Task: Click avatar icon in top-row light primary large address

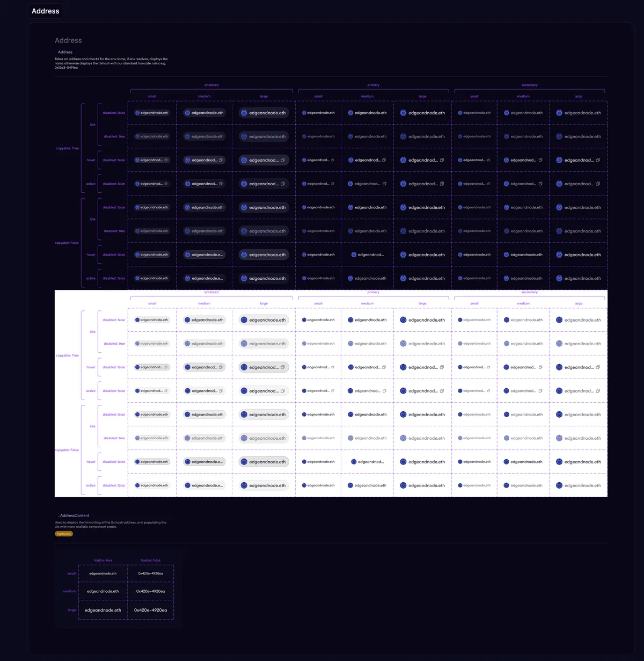Action: pyautogui.click(x=403, y=320)
